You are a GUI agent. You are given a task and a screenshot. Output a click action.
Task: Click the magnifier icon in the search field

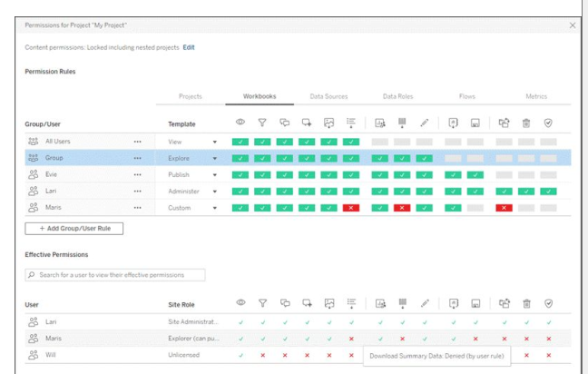pyautogui.click(x=32, y=274)
